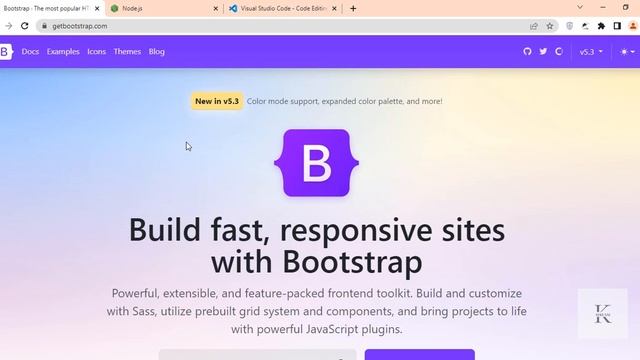
Task: Share this page from address bar
Action: point(533,26)
